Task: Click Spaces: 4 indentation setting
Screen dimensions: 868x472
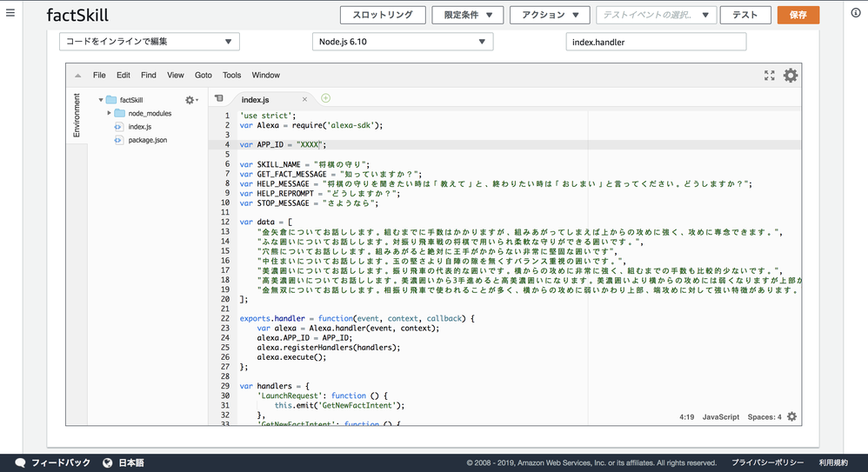Action: click(765, 417)
